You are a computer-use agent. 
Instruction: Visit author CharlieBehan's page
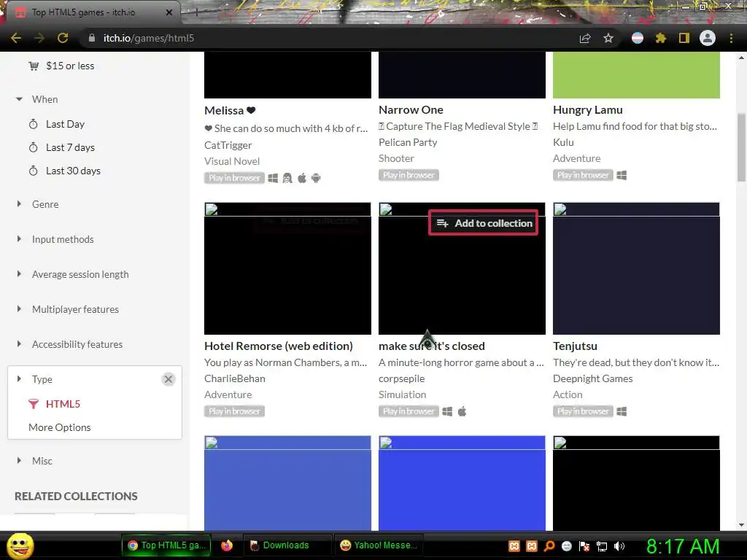tap(235, 378)
